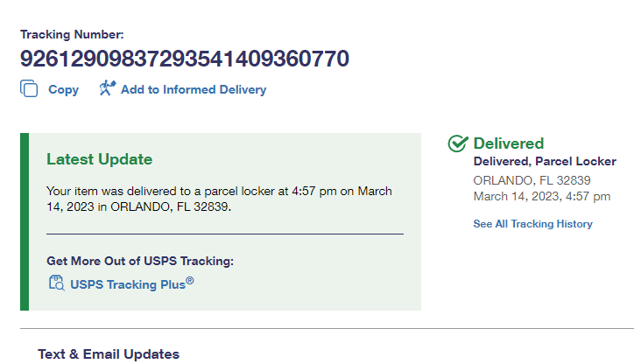This screenshot has height=364, width=634.
Task: Click the USPS Tracking Plus package icon
Action: point(56,283)
